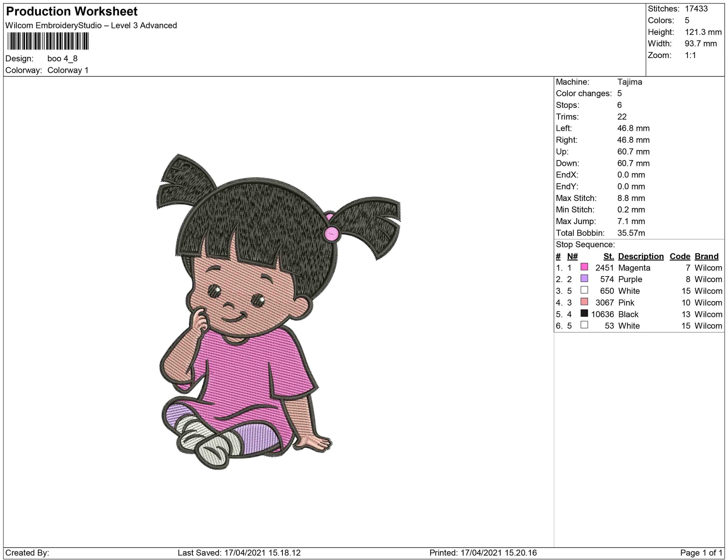Select the Pink thread color swatch
This screenshot has height=560, width=728.
[x=584, y=302]
